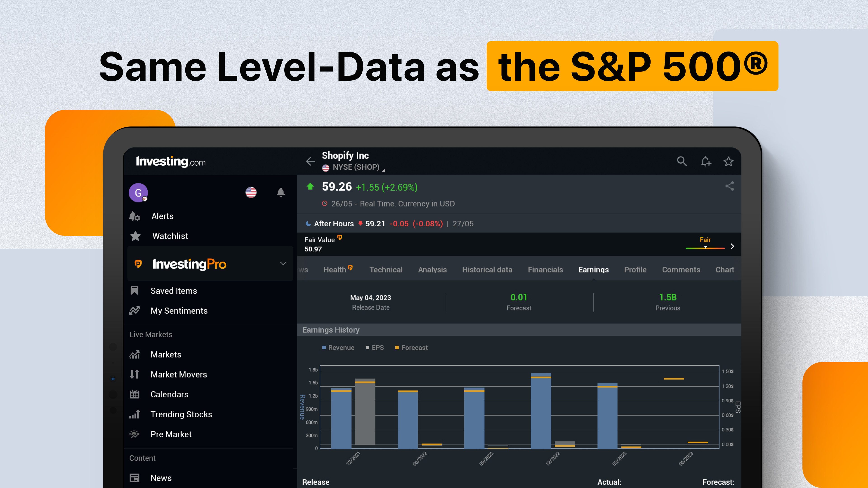Expand the InvestingPro section chevron

[x=283, y=264]
